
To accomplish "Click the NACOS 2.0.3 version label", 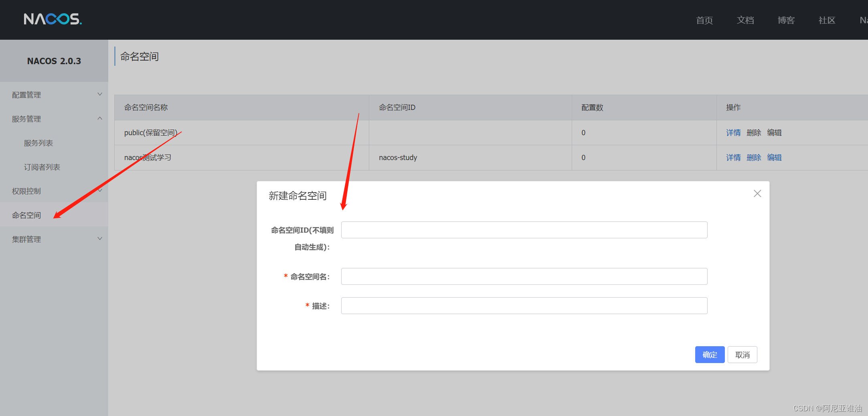I will coord(54,61).
